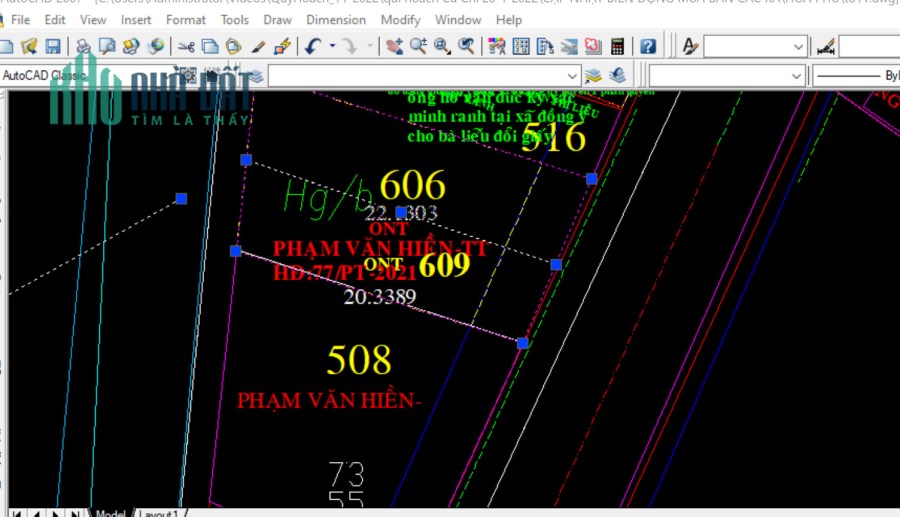Viewport: 900px width, 517px height.
Task: Select the Cut scissors icon
Action: (185, 46)
